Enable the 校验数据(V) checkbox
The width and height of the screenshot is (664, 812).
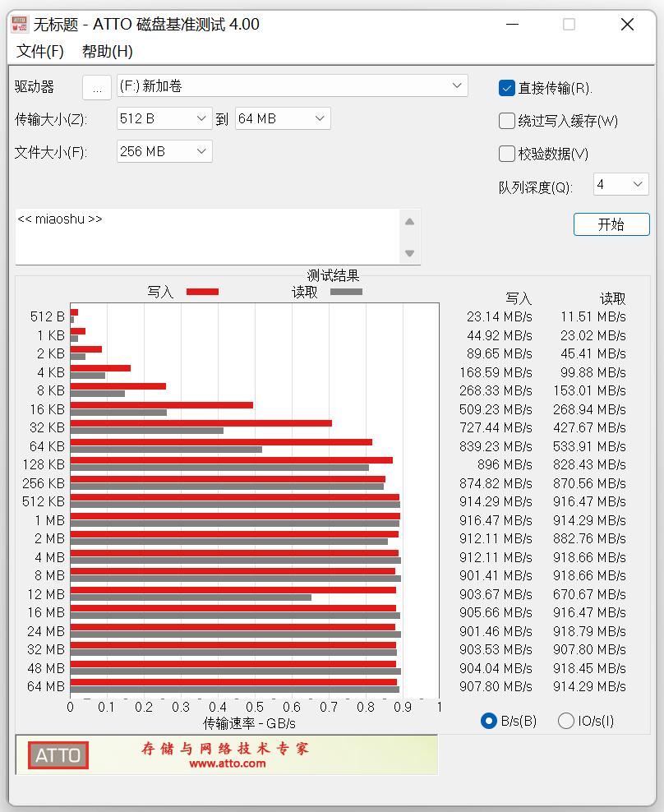pyautogui.click(x=507, y=153)
